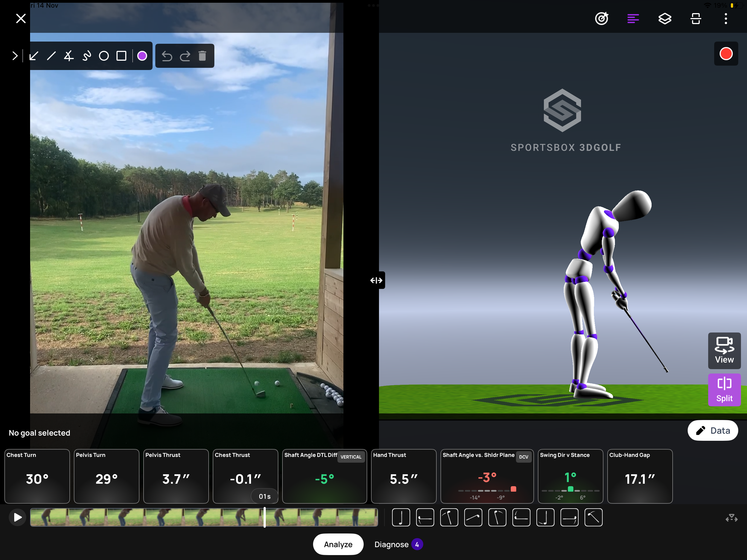Open the View camera angle selector
Viewport: 747px width, 560px height.
pyautogui.click(x=724, y=351)
